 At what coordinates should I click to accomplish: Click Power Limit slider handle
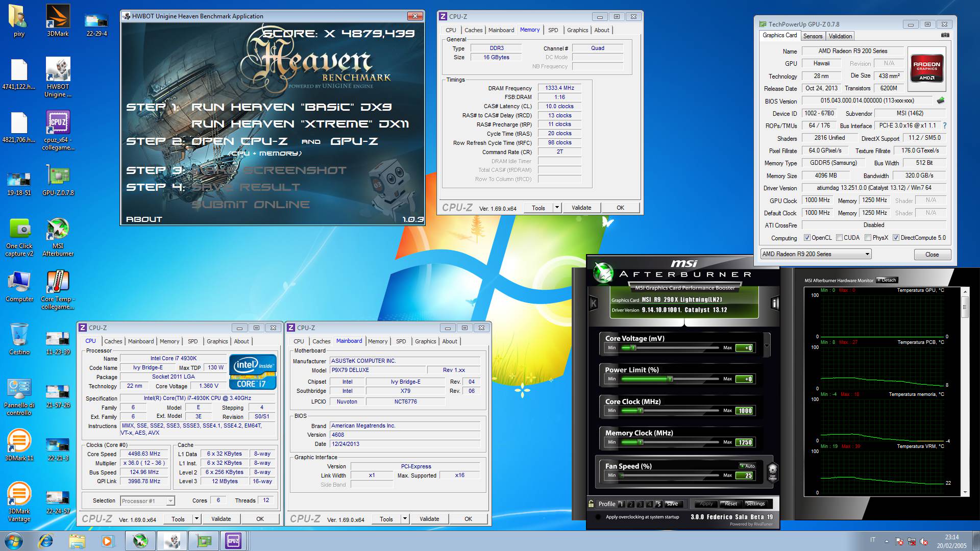(670, 379)
